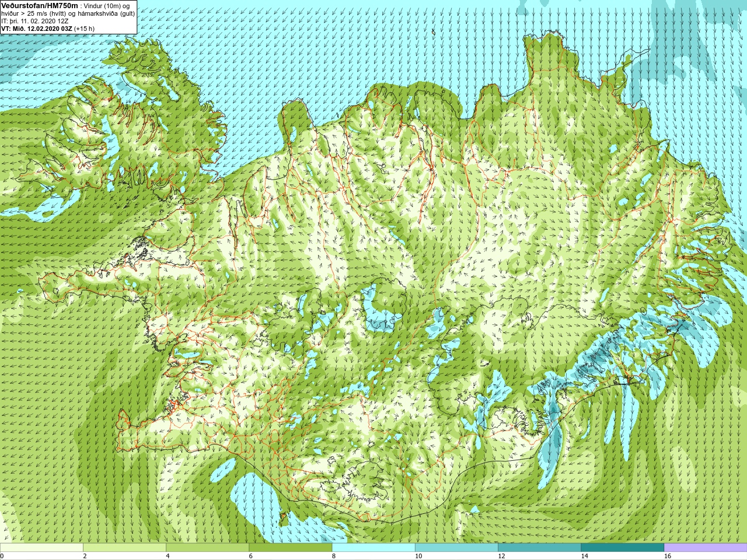
Task: Click the "Vindur (10m) og" text
Action: [x=107, y=6]
